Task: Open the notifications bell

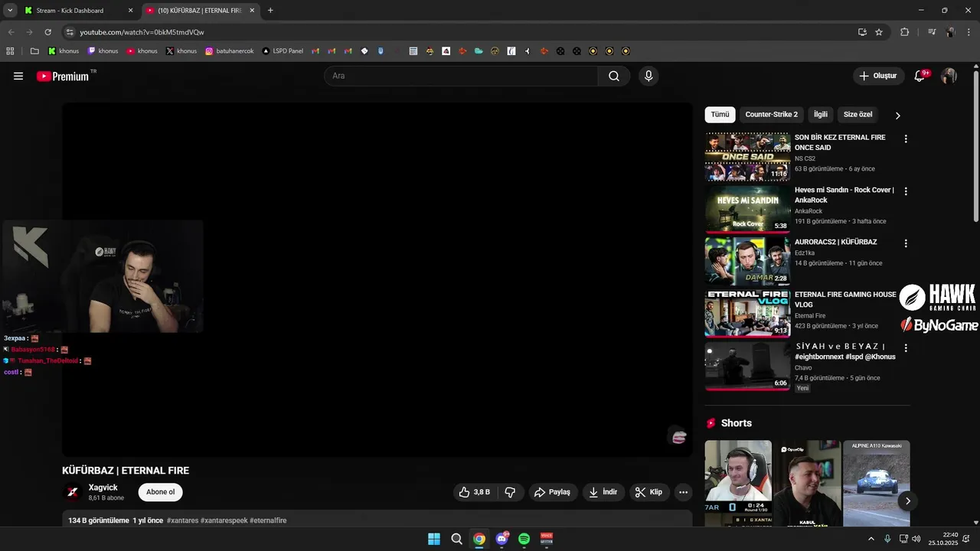Action: click(x=920, y=76)
